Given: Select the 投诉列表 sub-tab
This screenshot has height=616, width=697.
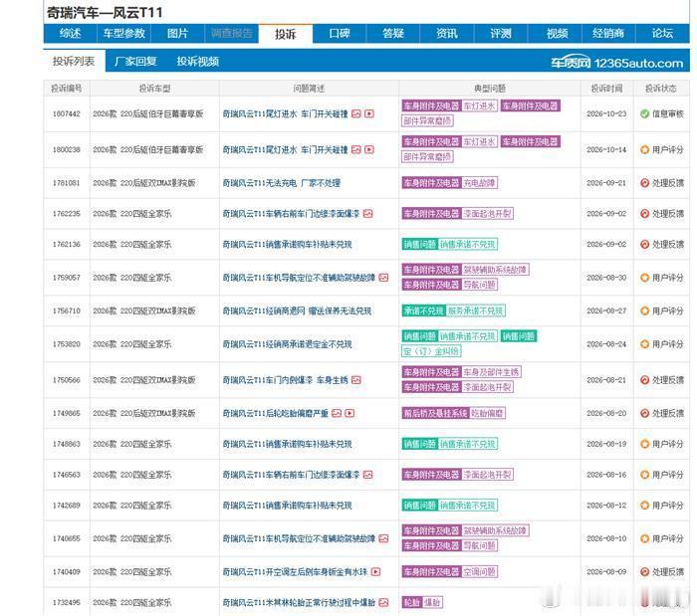Looking at the screenshot, I should pyautogui.click(x=74, y=61).
